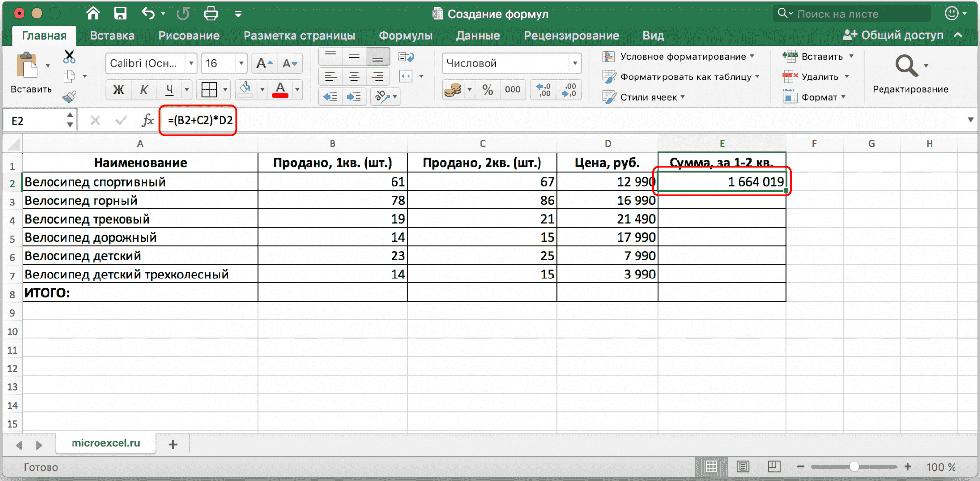Apply percent style with % button
This screenshot has width=980, height=481.
point(488,90)
